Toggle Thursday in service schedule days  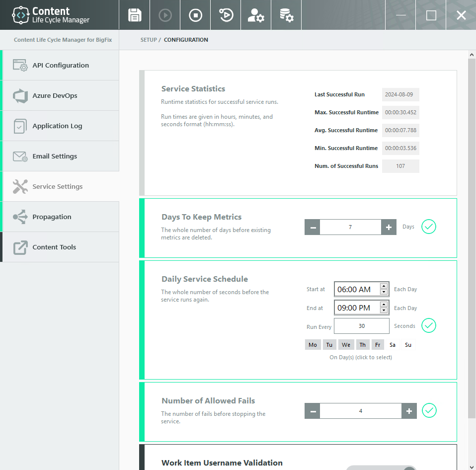click(362, 345)
